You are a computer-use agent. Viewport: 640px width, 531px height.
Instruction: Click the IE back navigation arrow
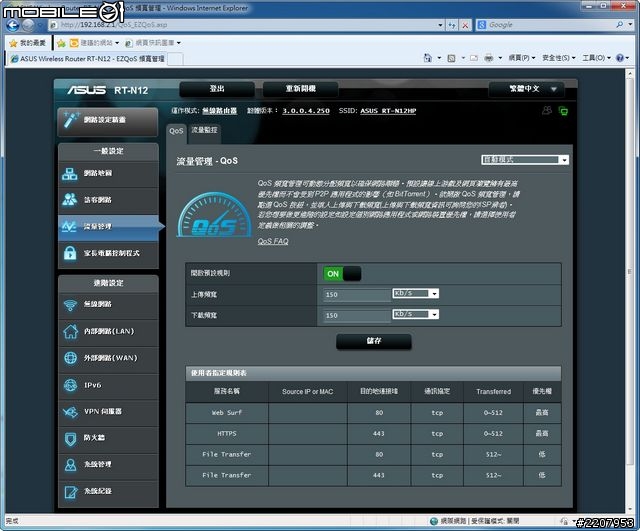point(12,25)
